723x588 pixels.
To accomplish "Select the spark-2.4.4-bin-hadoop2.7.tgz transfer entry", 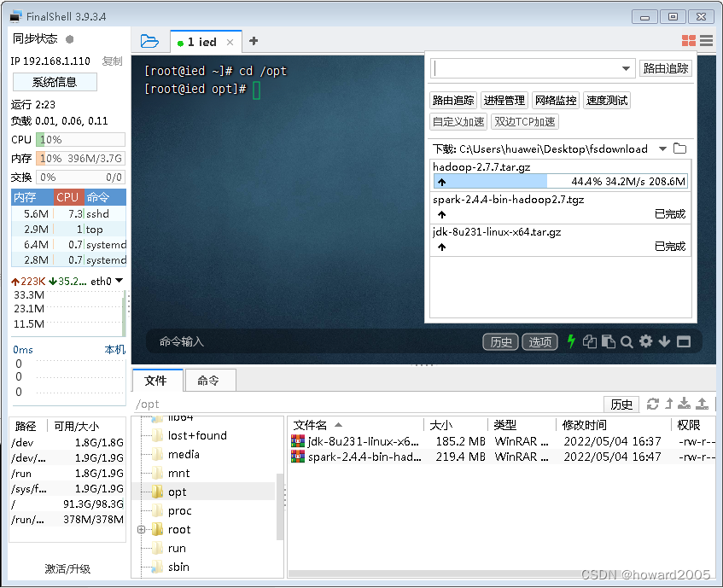I will 560,207.
